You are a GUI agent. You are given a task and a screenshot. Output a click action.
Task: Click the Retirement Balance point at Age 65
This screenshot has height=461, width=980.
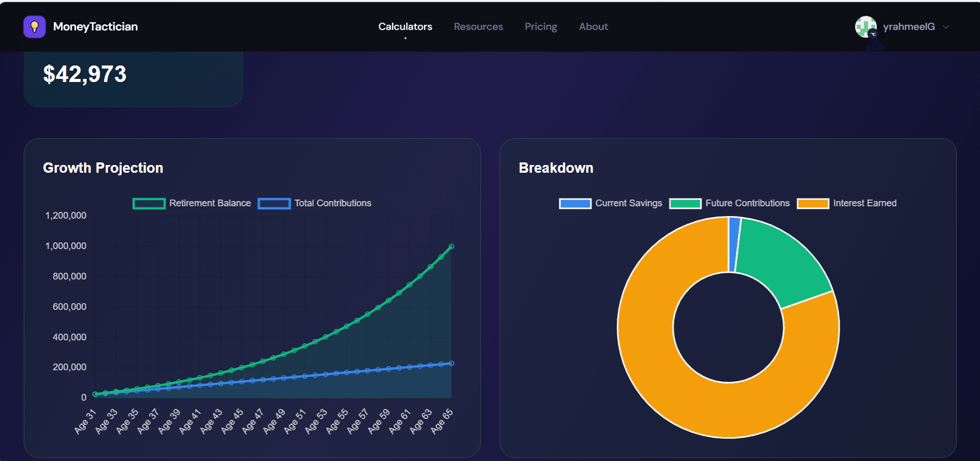(451, 246)
